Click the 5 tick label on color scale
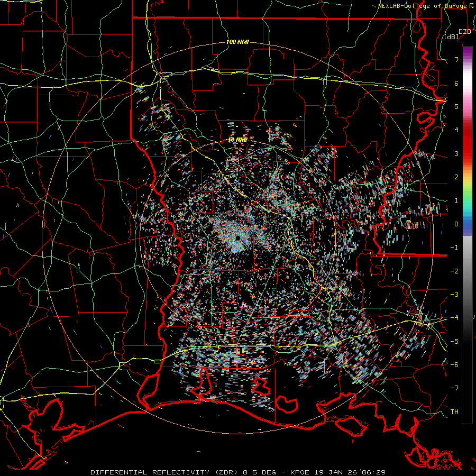This screenshot has height=476, width=476. point(456,106)
